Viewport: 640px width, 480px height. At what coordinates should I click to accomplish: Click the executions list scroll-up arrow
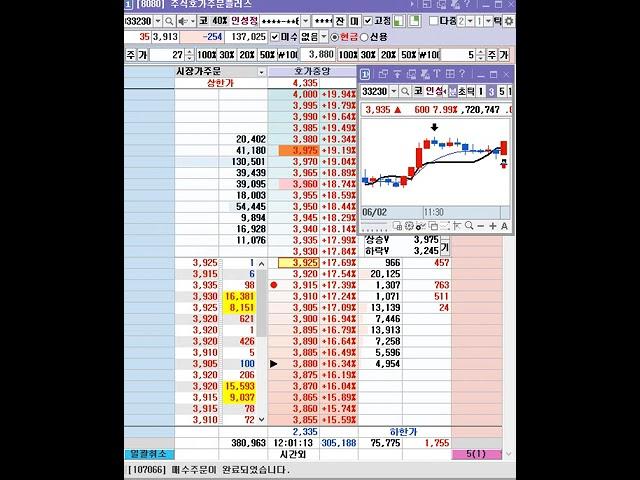[261, 264]
